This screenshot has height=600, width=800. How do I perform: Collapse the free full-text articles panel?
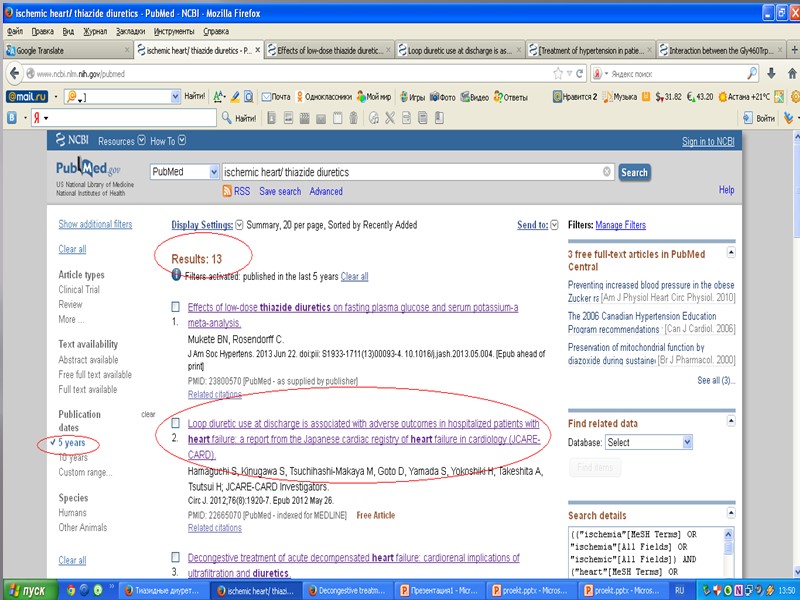[731, 252]
